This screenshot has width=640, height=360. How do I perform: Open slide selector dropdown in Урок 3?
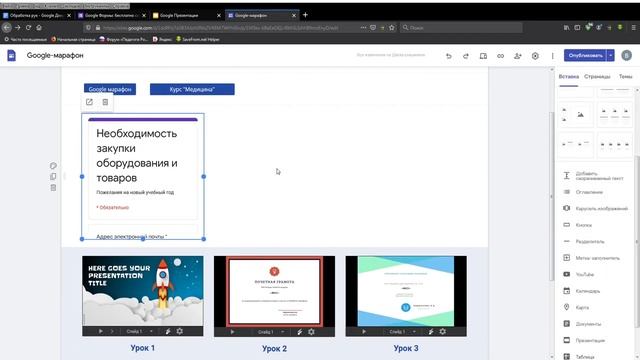point(402,331)
